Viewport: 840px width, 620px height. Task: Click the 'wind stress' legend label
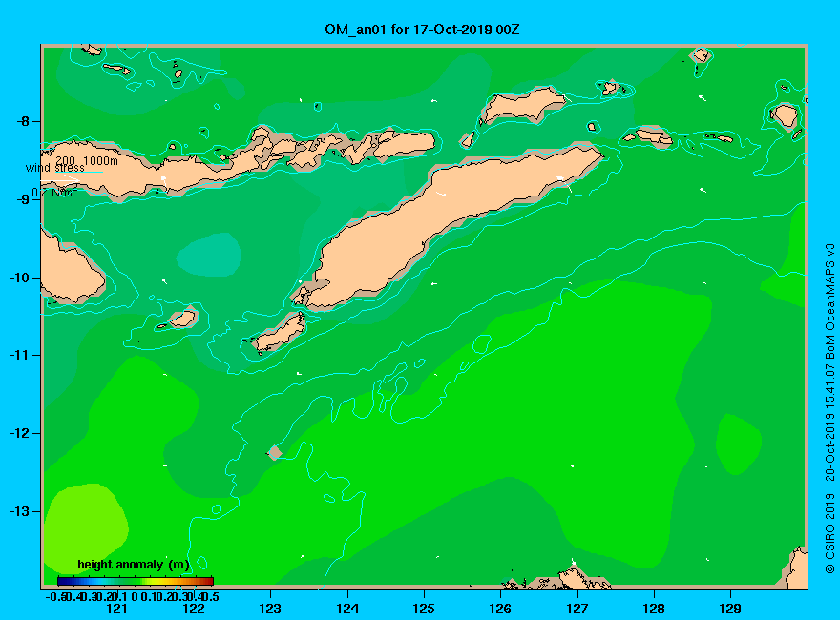55,168
